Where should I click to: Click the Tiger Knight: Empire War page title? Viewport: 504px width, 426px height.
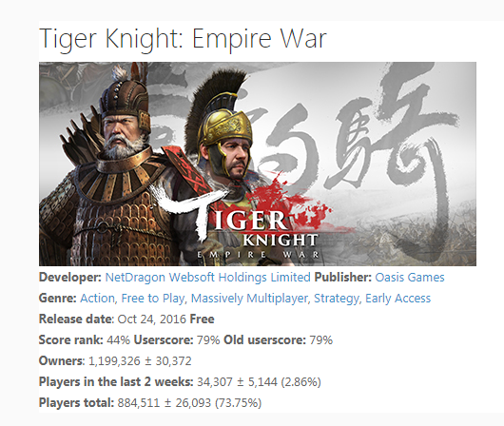click(183, 39)
